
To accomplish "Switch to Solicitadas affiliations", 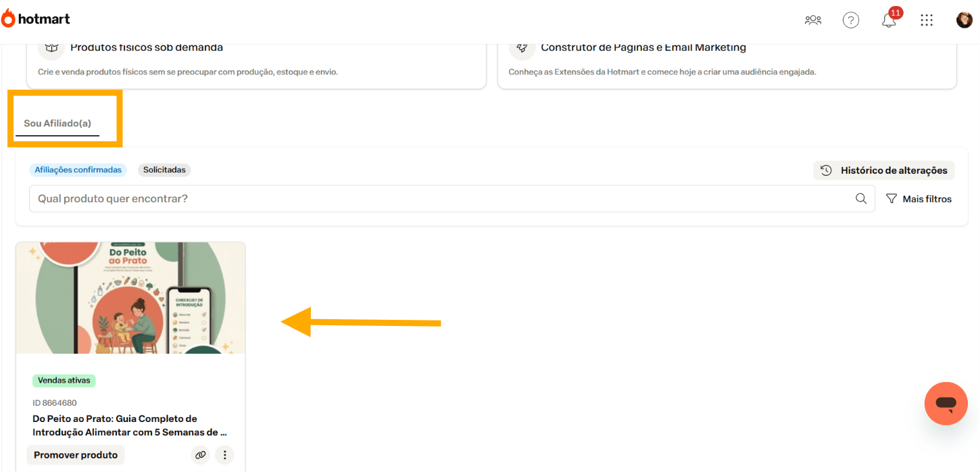I will [164, 170].
